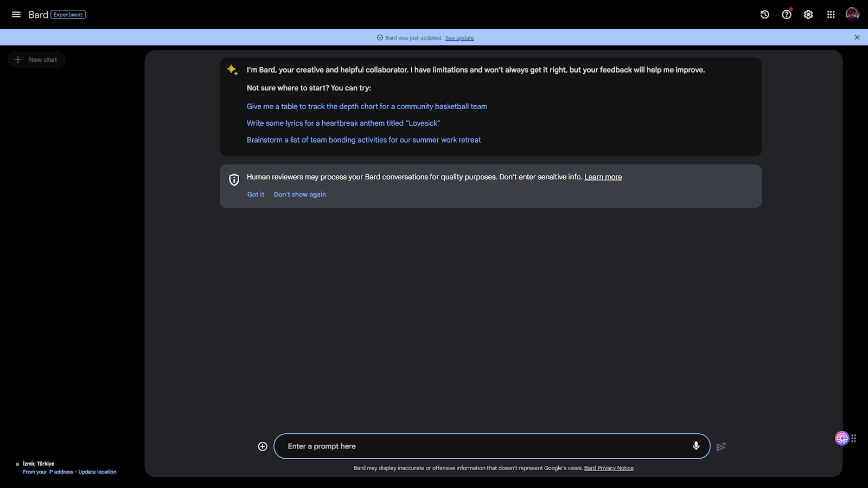Activate the microphone voice input
The image size is (868, 488).
point(696,446)
